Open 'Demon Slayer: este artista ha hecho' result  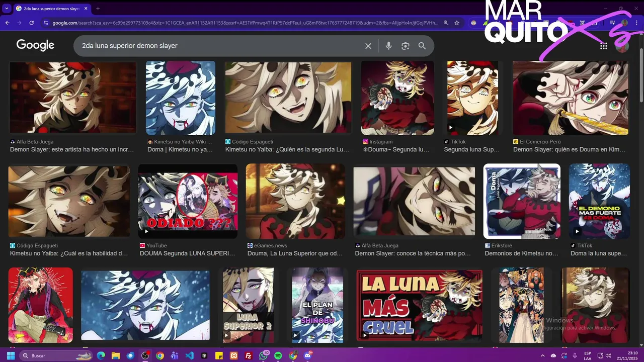point(72,149)
